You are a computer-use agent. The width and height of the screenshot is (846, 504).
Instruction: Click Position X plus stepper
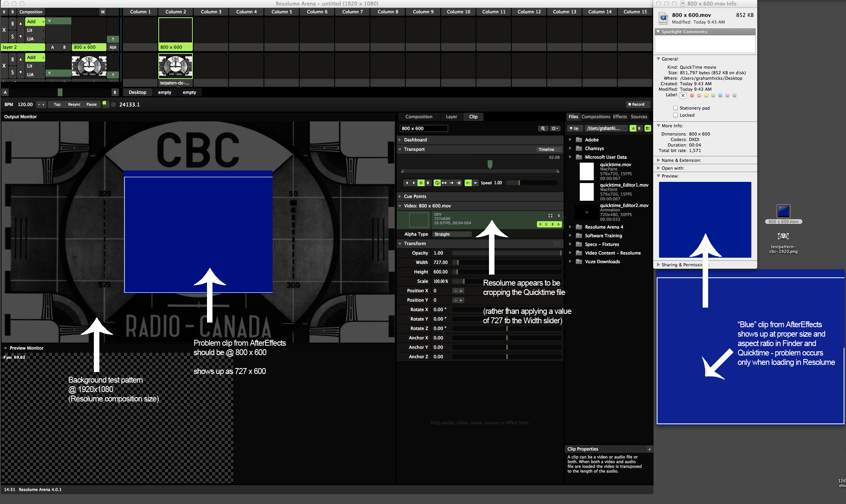click(x=461, y=291)
